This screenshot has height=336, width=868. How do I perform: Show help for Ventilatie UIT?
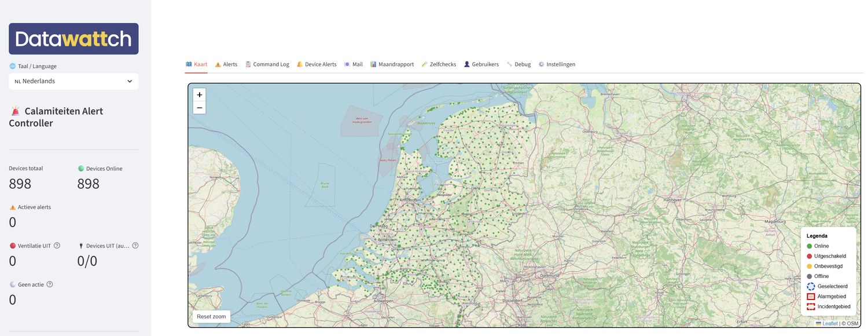pos(57,246)
